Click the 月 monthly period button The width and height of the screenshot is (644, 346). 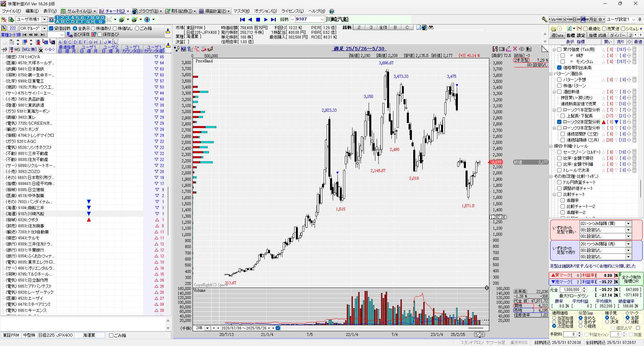point(591,19)
